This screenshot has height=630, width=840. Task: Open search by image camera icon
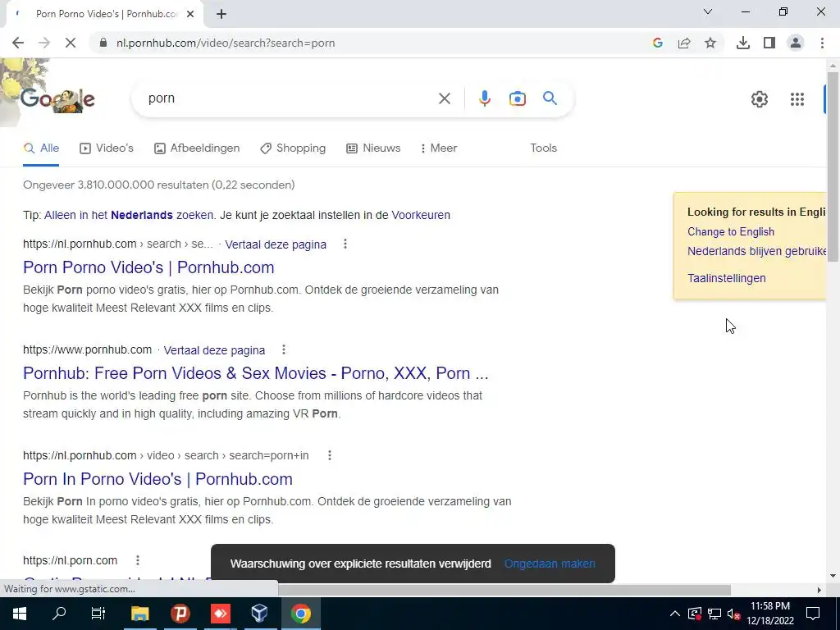coord(518,98)
